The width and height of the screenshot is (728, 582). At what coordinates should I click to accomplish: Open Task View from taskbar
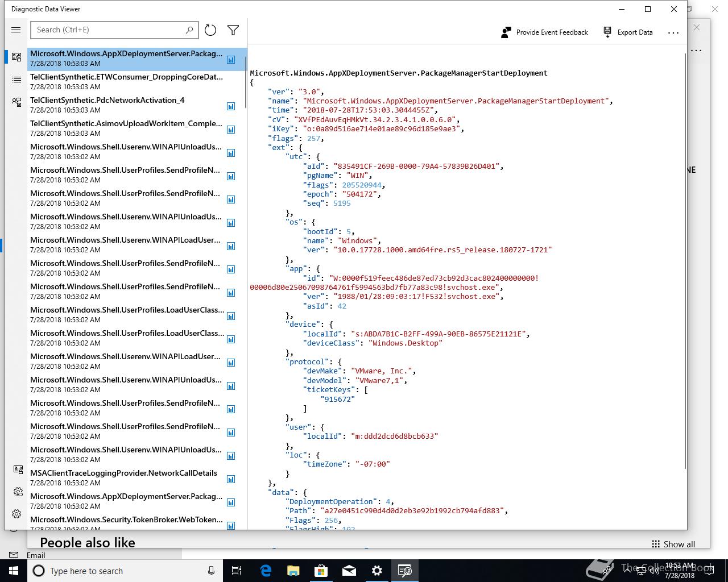click(237, 571)
